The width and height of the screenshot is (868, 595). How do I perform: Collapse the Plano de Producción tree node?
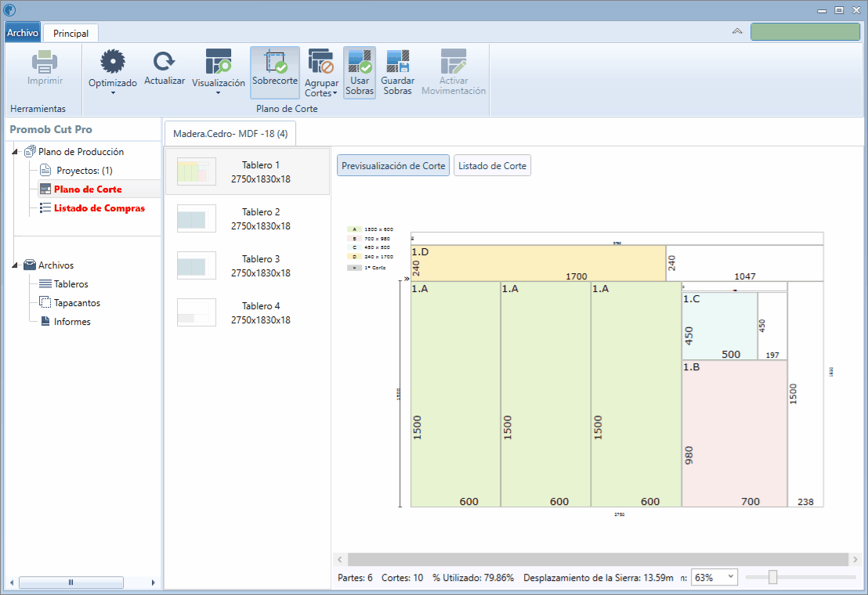[x=16, y=152]
